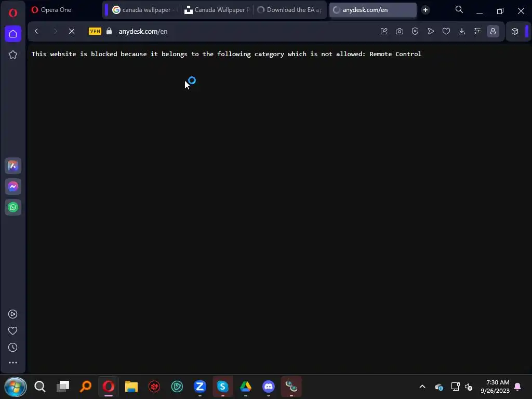Viewport: 532px width, 399px height.
Task: Take a snapshot with camera icon
Action: (x=400, y=31)
